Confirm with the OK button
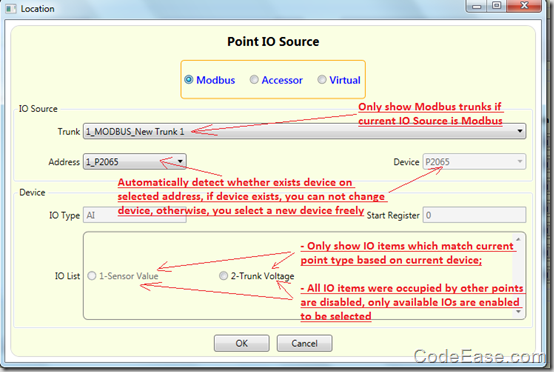554x372 pixels. pyautogui.click(x=242, y=343)
